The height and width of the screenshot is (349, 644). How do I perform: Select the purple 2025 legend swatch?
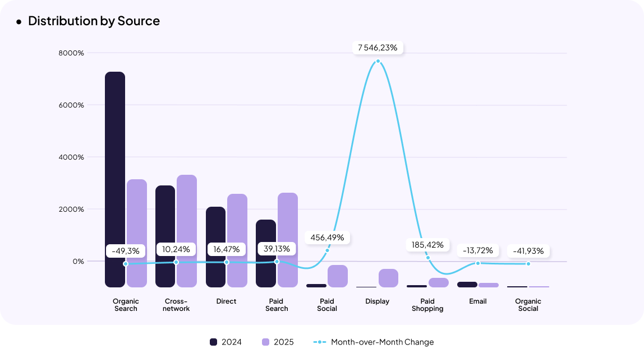pyautogui.click(x=266, y=342)
